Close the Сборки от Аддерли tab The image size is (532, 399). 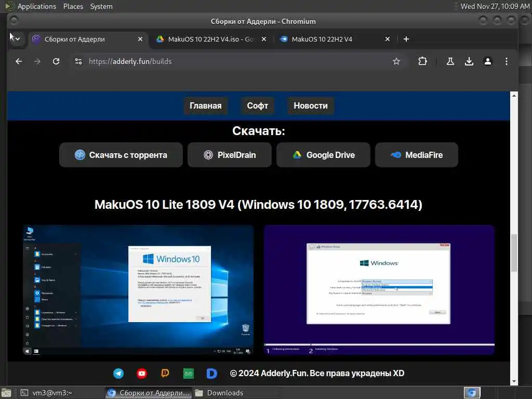click(140, 39)
